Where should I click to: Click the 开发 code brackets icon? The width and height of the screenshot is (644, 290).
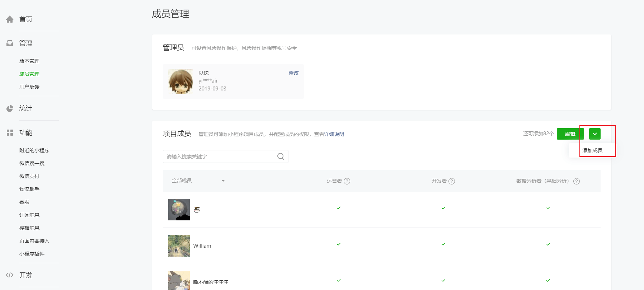(10, 275)
